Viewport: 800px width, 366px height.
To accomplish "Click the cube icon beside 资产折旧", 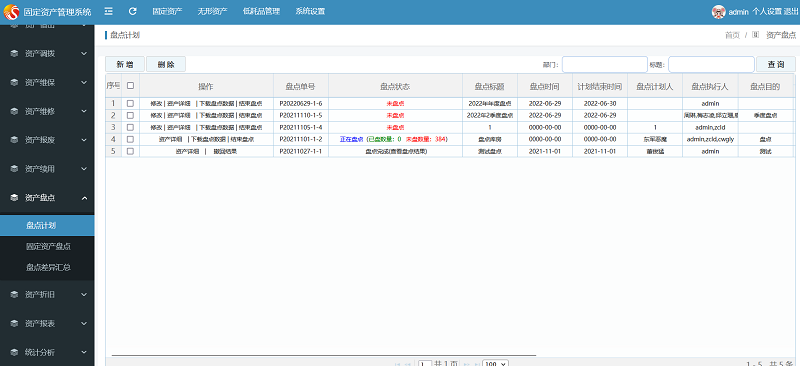I will click(x=14, y=295).
